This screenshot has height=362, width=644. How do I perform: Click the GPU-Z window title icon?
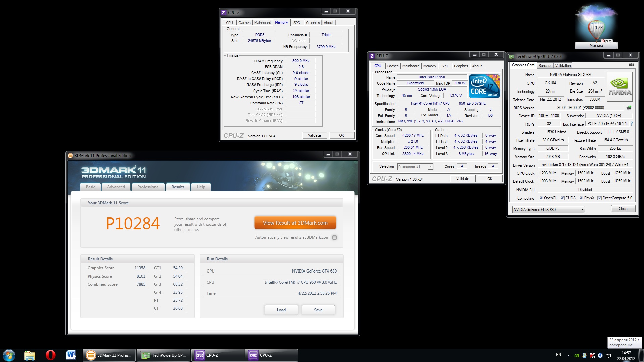pos(512,57)
